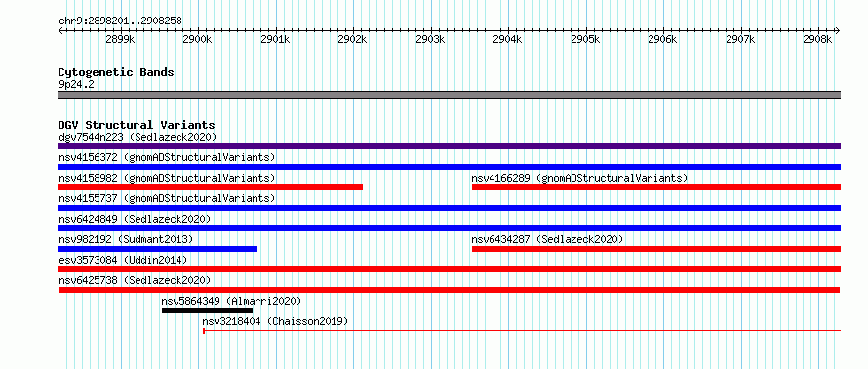The image size is (868, 369).
Task: Click the 2902k ruler tick label
Action: click(x=353, y=40)
